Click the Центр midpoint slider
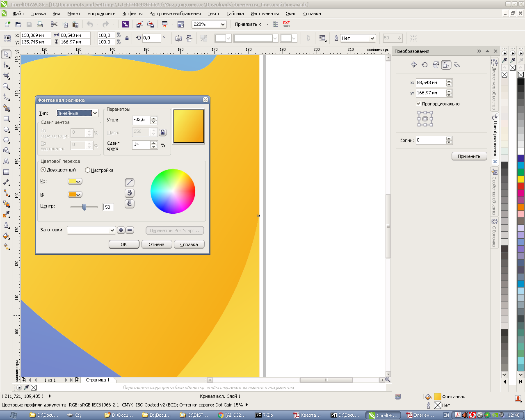Screen dimensions: 525x420 tap(84, 207)
